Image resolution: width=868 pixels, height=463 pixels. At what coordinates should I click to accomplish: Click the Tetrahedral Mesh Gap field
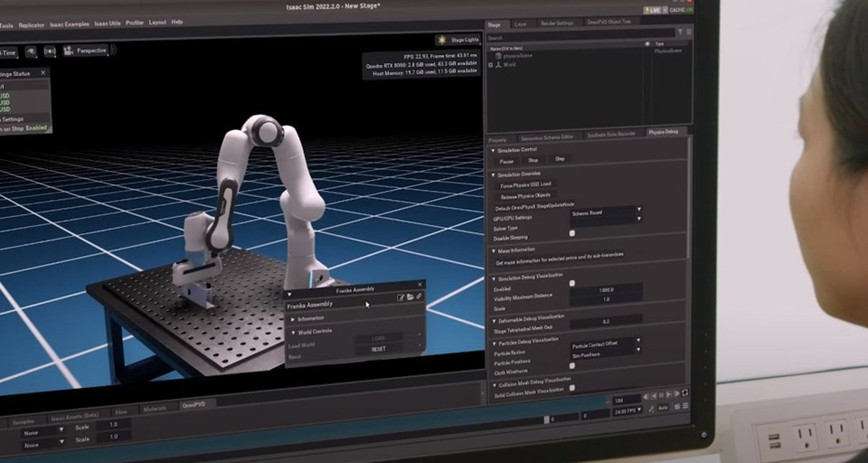point(605,320)
